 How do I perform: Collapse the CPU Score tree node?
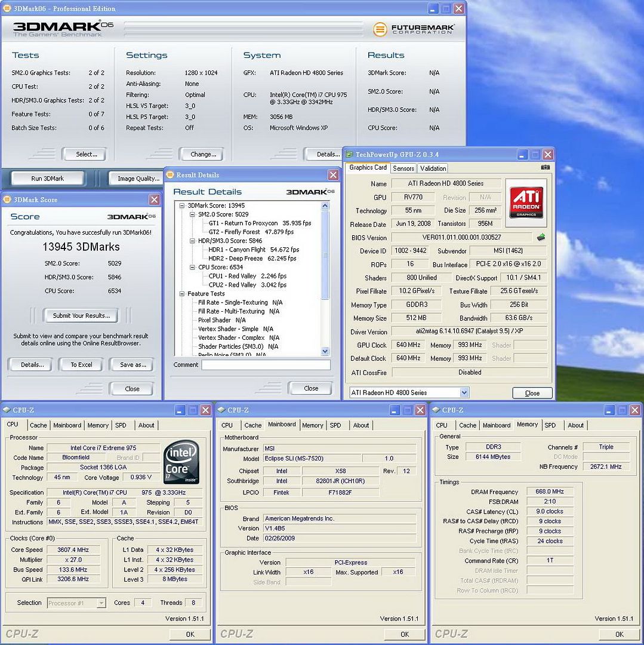point(192,268)
